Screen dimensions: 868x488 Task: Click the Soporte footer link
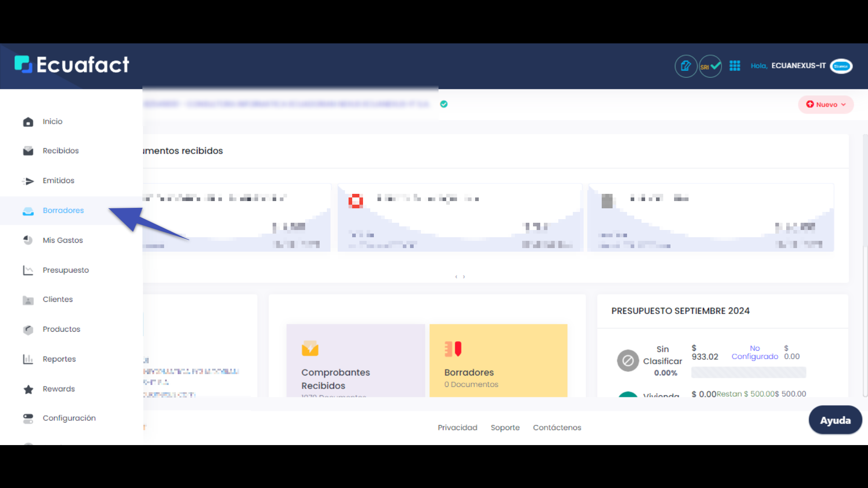tap(505, 427)
